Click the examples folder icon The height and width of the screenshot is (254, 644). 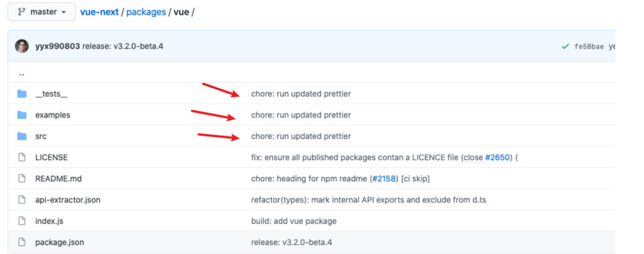[22, 115]
